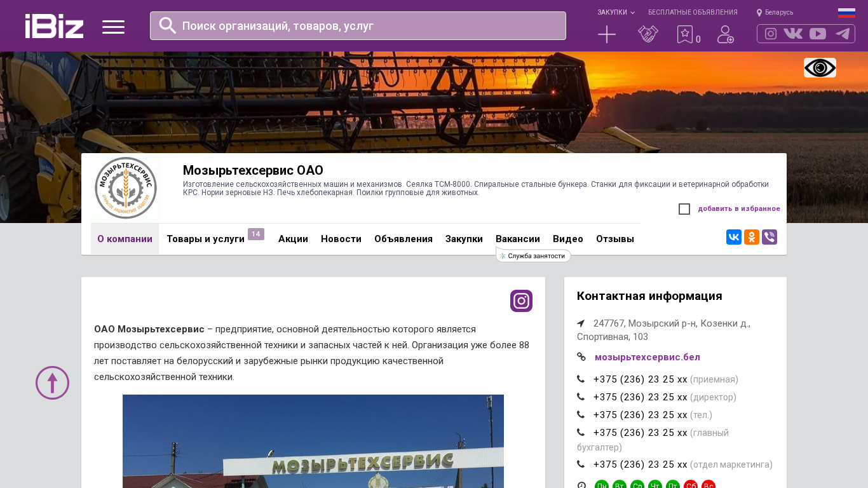Click the search magnifier icon
The width and height of the screenshot is (868, 488).
point(168,25)
